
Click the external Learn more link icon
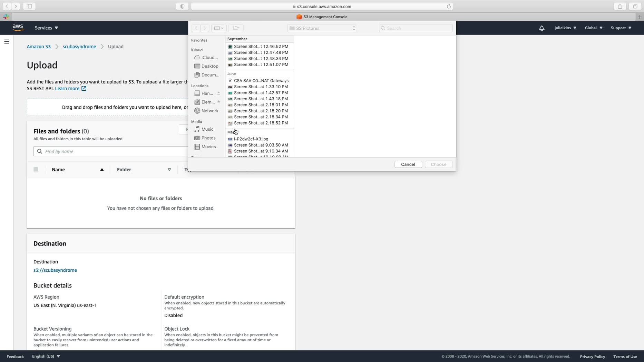tap(84, 89)
